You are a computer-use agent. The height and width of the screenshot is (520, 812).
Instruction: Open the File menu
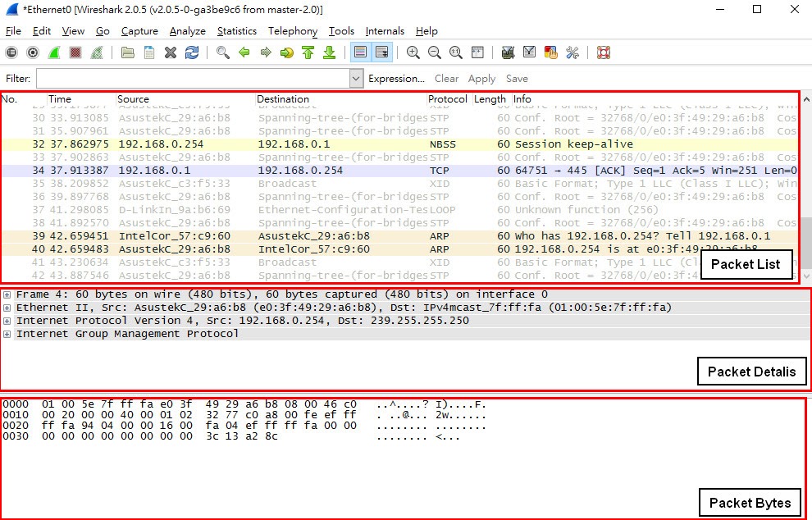point(13,31)
